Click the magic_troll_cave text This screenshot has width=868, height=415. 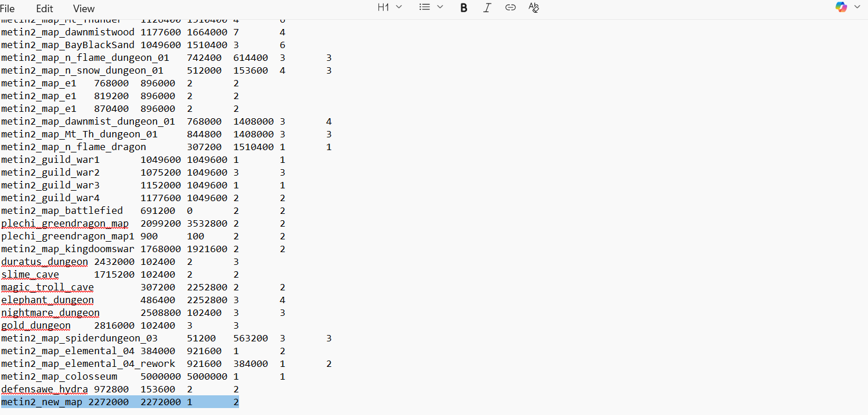[x=48, y=287]
